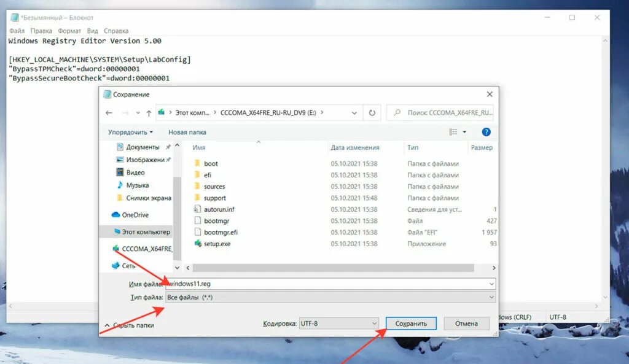
Task: Open the Тип файла combo box
Action: click(330, 297)
